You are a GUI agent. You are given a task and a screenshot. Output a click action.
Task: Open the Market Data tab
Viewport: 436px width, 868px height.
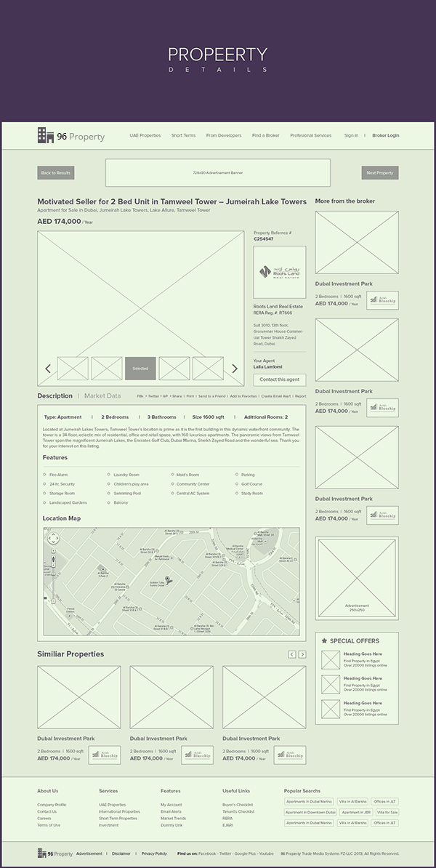coord(102,396)
